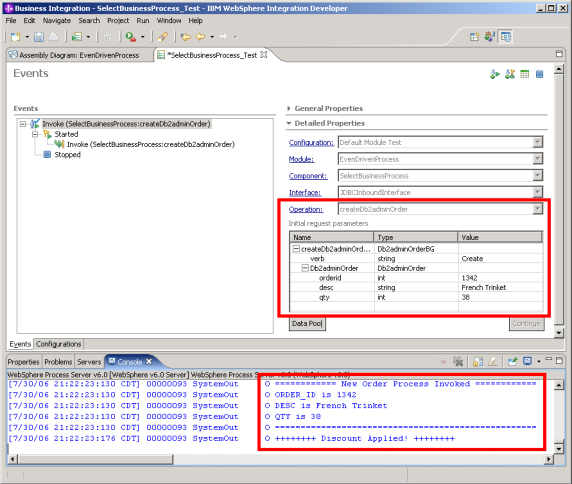Click the pencil/brush toolbar icon
572x484 pixels.
[x=163, y=36]
